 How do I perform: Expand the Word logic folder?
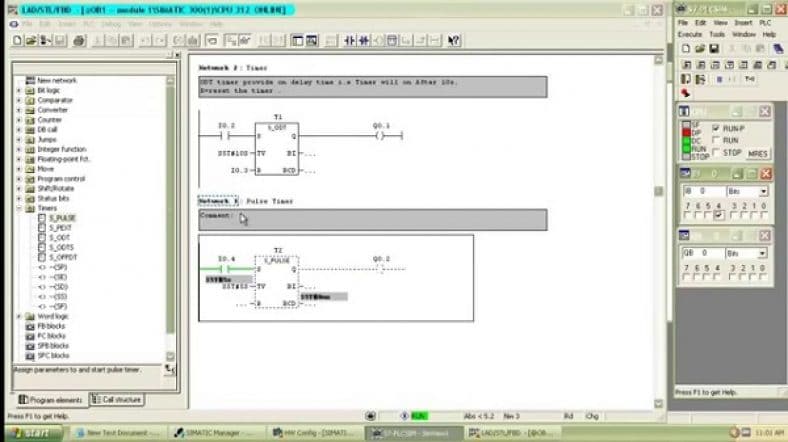click(19, 316)
